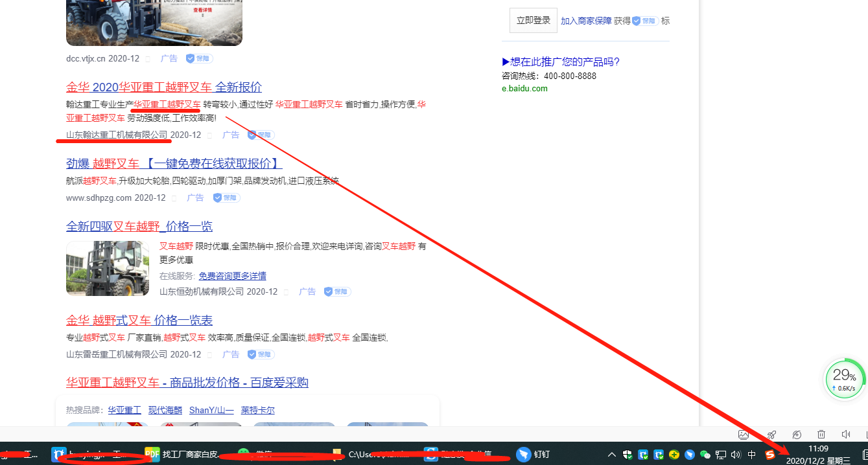Switch the Chinese input mode indicator
Viewport: 868px width, 465px height.
[x=752, y=455]
